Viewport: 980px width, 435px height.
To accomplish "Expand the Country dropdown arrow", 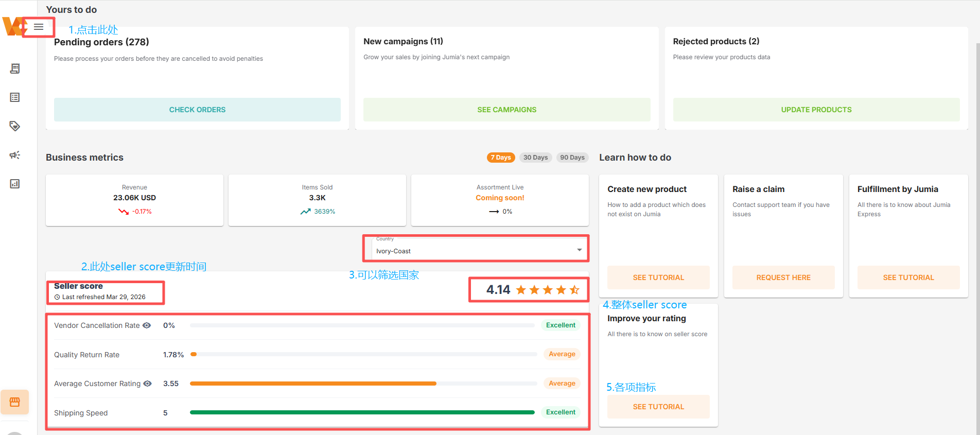I will [x=580, y=250].
